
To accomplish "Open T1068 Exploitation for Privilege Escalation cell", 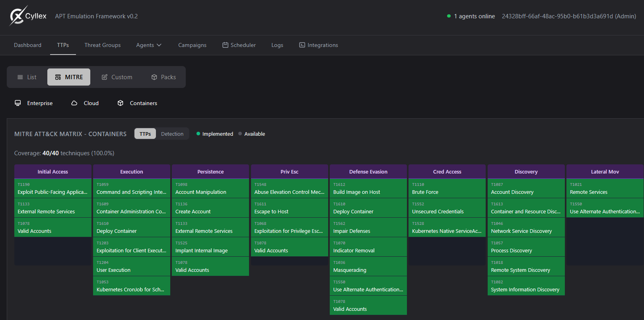I will [x=290, y=227].
